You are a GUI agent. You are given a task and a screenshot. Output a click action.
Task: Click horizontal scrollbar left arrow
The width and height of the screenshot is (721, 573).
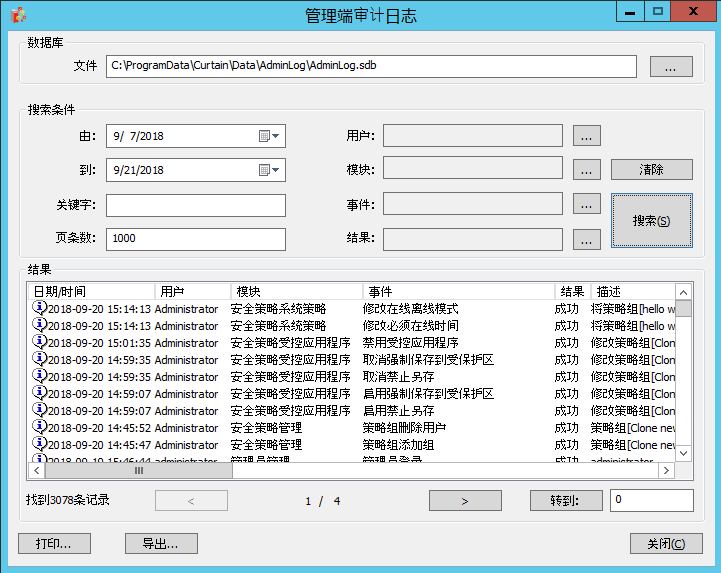[x=36, y=470]
